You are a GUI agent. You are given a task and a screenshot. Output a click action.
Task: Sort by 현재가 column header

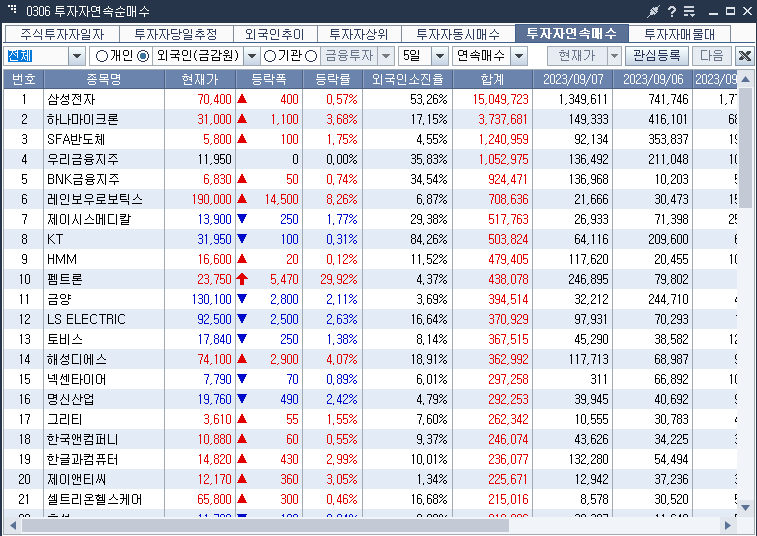click(200, 79)
